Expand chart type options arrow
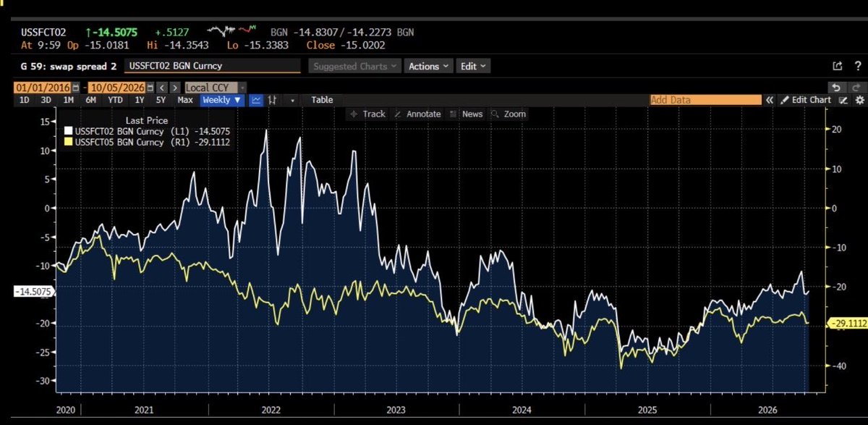Viewport: 868px width, 425px height. click(292, 100)
